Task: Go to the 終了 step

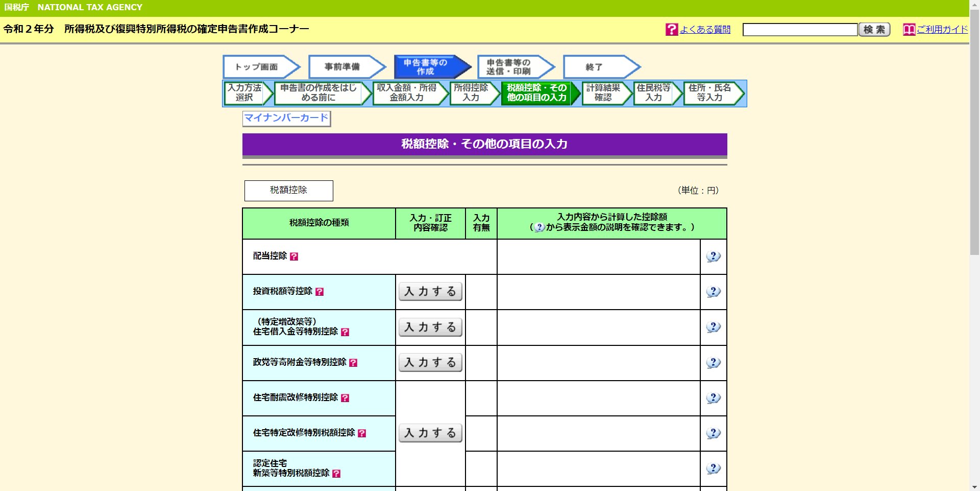Action: click(x=601, y=67)
